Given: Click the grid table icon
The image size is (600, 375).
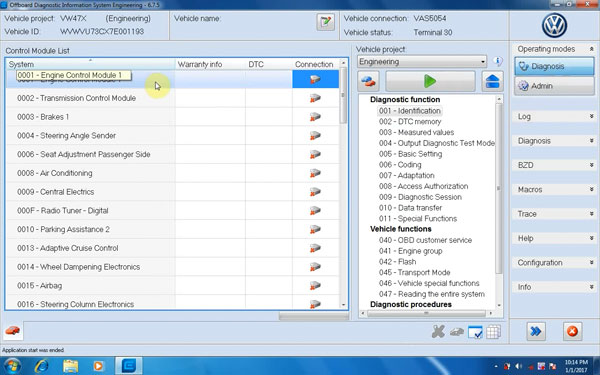Looking at the screenshot, I should 494,332.
